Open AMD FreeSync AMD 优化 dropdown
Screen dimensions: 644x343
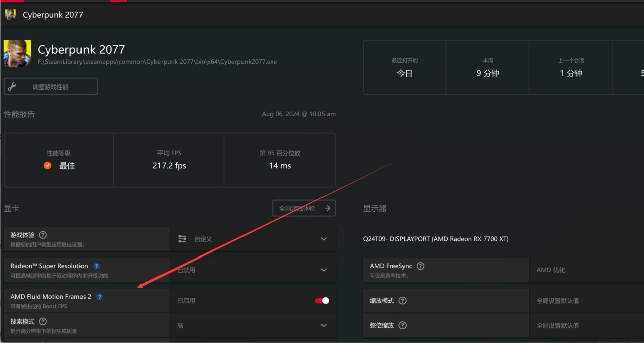(x=587, y=270)
